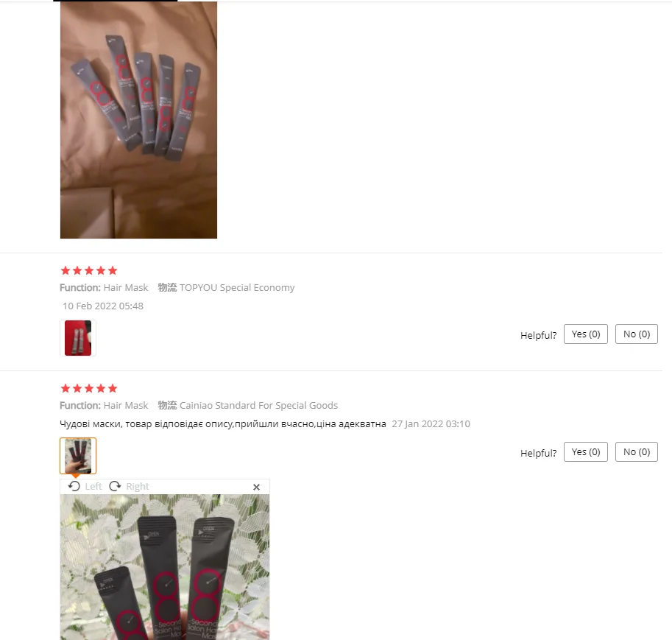The height and width of the screenshot is (640, 672).
Task: Click the enlarged lace background sachet photo
Action: click(x=165, y=566)
